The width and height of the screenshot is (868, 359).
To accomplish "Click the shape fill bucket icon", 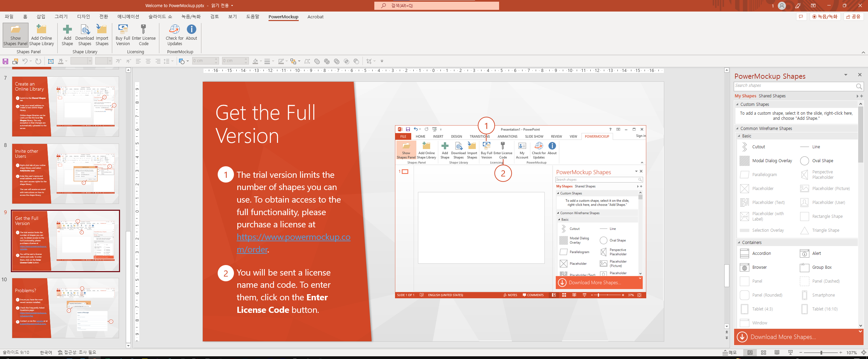I will tap(256, 61).
